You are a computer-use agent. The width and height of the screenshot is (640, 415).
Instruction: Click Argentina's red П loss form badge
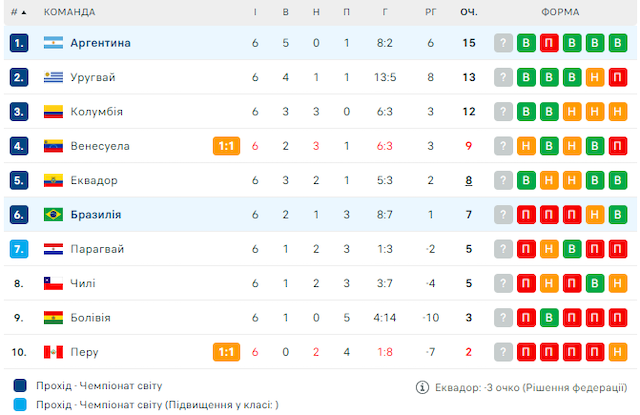(x=549, y=43)
